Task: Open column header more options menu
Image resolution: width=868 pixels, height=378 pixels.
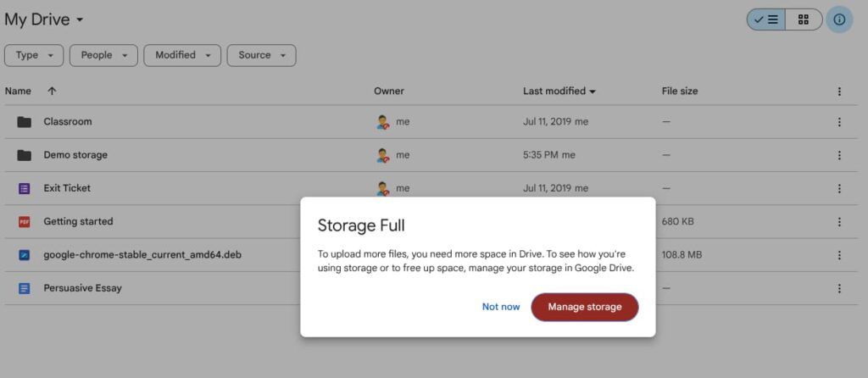Action: coord(839,92)
